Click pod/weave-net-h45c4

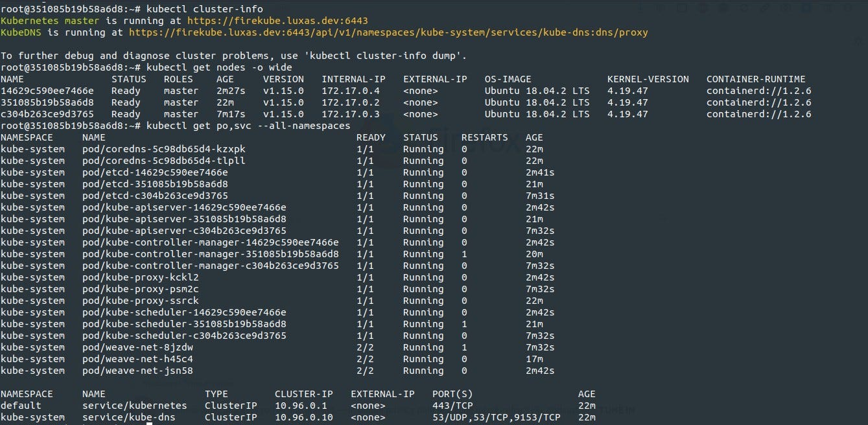pyautogui.click(x=137, y=359)
